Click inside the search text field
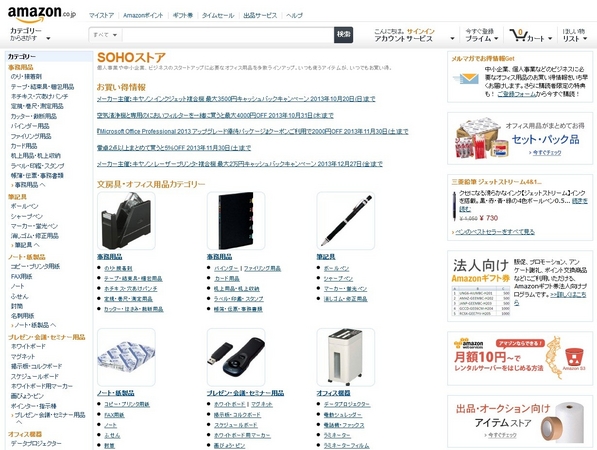Viewport: 597px width, 450px height. [228, 35]
